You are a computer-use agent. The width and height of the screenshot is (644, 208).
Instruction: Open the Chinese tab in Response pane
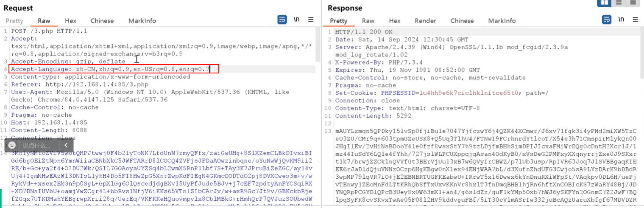click(x=462, y=21)
